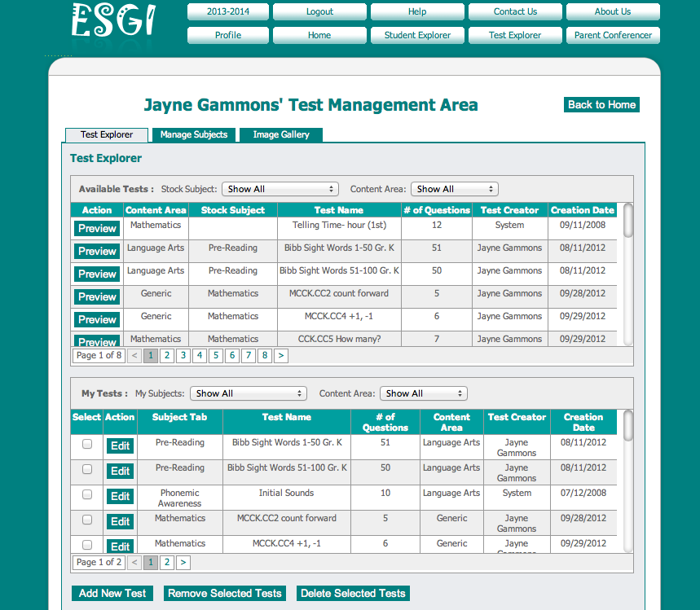Click Back to Home
The height and width of the screenshot is (610, 700).
pyautogui.click(x=601, y=105)
